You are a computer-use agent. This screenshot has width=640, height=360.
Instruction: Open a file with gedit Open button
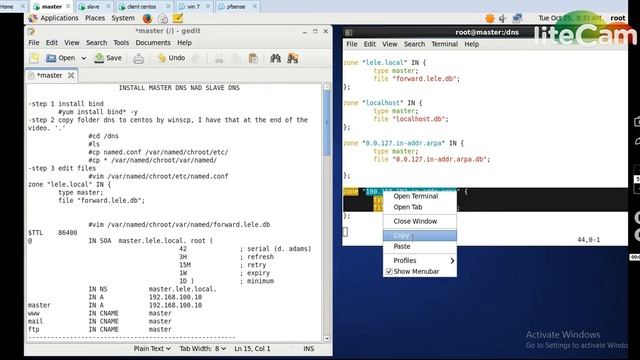pos(60,58)
